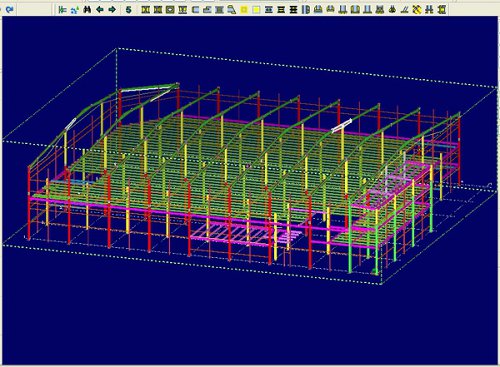Click the diagonal lines bracing icon
This screenshot has width=500, height=367.
(404, 10)
